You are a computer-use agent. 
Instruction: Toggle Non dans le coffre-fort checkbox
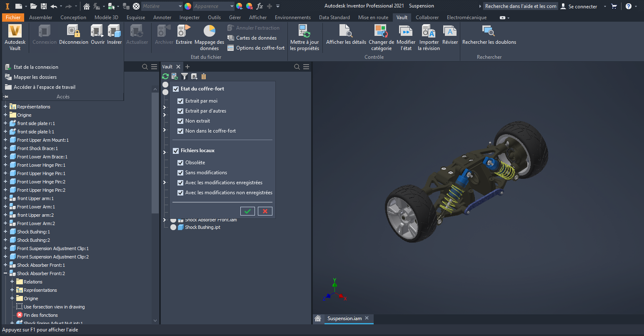coord(180,131)
